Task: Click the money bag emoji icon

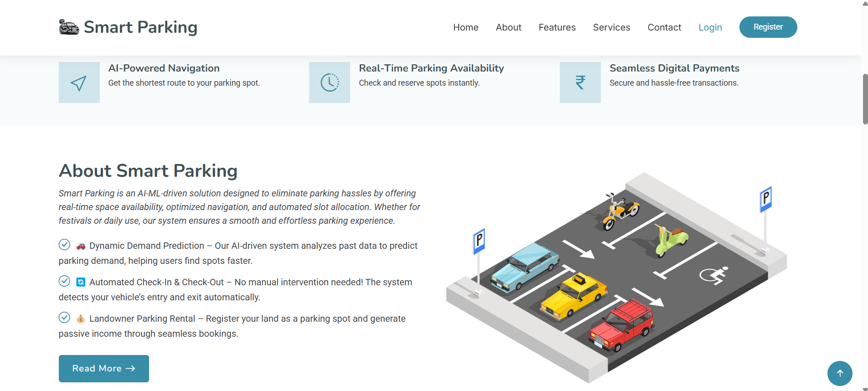Action: (81, 319)
